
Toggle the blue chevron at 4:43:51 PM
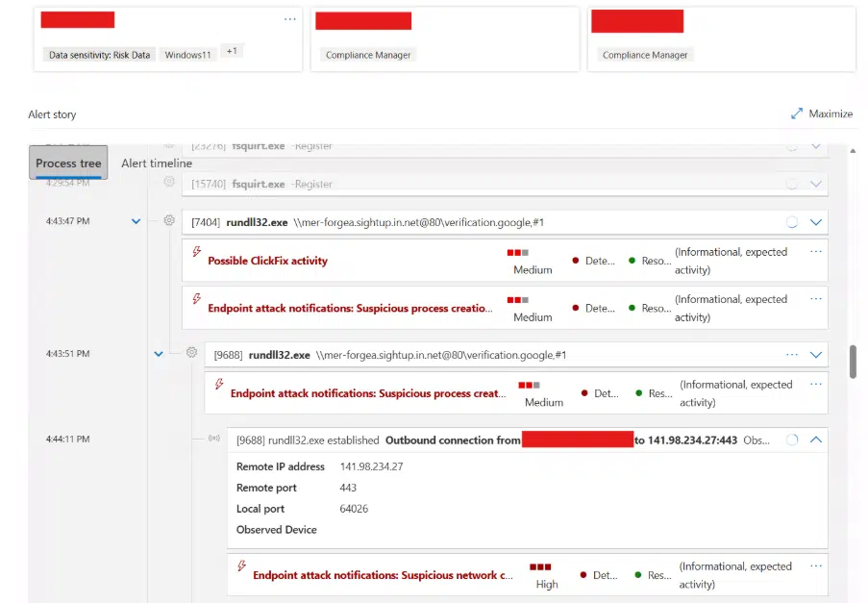[158, 353]
